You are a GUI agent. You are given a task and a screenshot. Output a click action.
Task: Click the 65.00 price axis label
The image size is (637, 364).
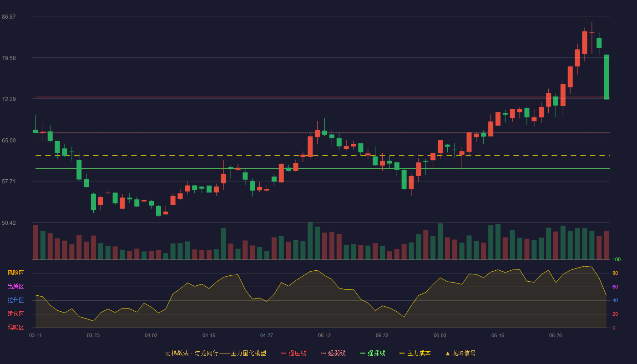tap(9, 141)
